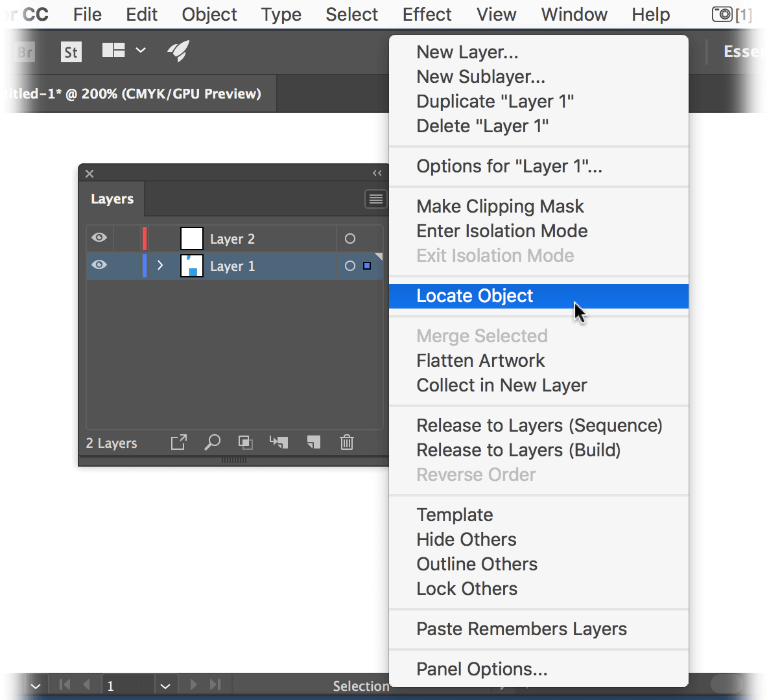769x700 pixels.
Task: Choose New Sublayer... from panel menu
Action: pyautogui.click(x=539, y=76)
